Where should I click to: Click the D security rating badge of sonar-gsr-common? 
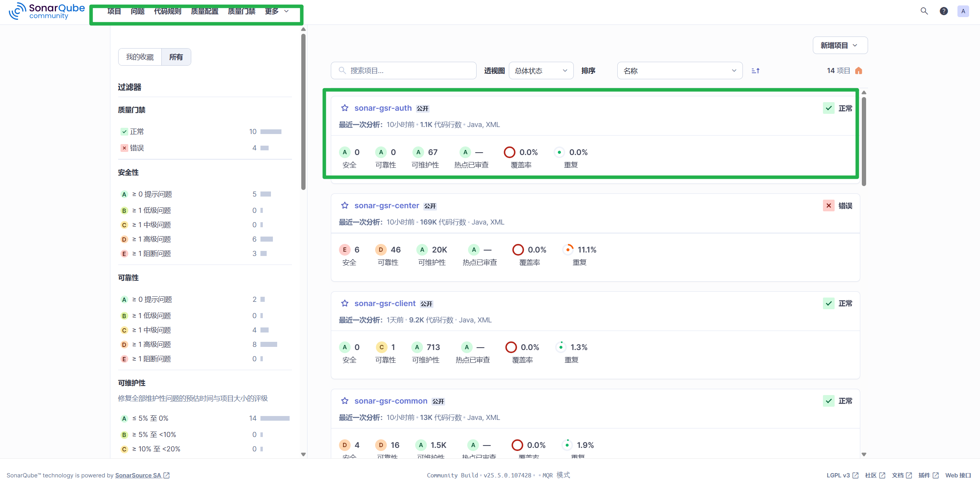[344, 445]
